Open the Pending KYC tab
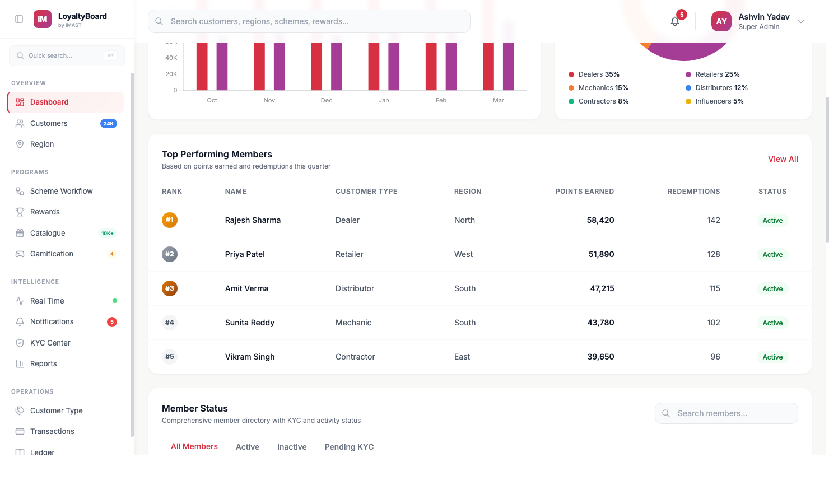Image resolution: width=829 pixels, height=504 pixels. point(349,446)
